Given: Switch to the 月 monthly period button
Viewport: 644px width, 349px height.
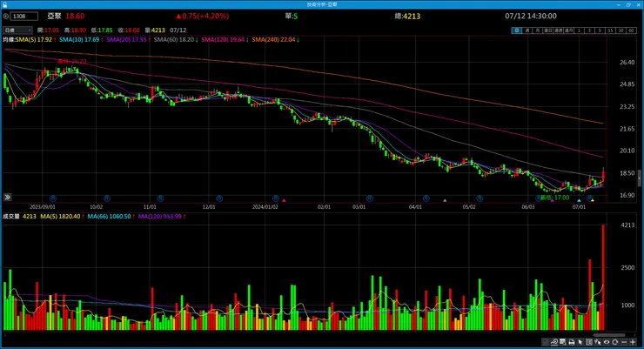Looking at the screenshot, I should coord(537,30).
